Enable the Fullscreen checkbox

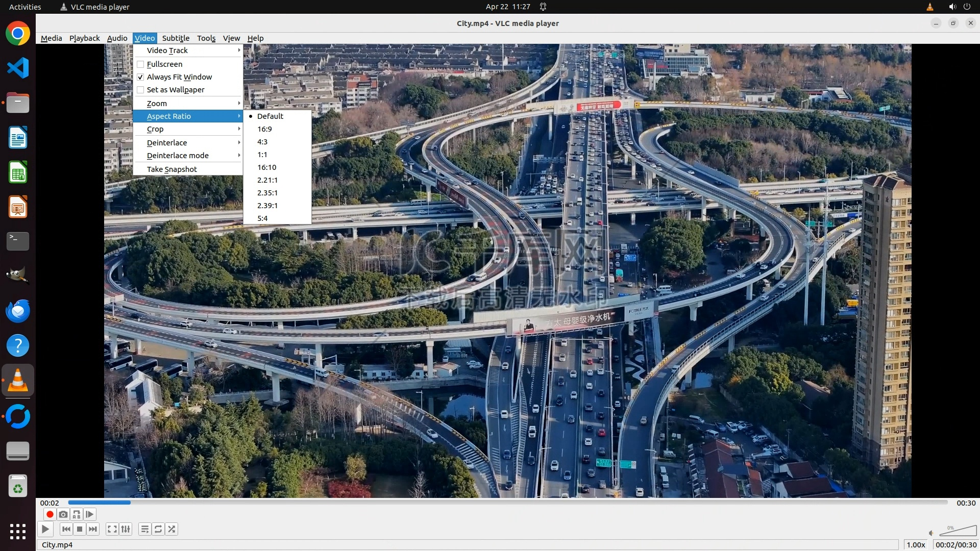point(140,64)
